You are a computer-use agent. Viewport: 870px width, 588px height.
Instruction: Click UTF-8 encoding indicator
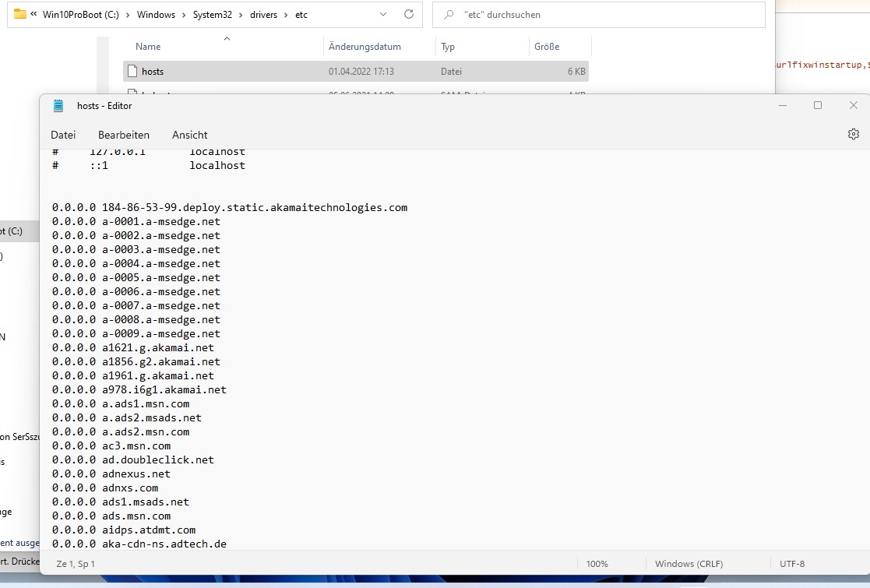point(792,564)
